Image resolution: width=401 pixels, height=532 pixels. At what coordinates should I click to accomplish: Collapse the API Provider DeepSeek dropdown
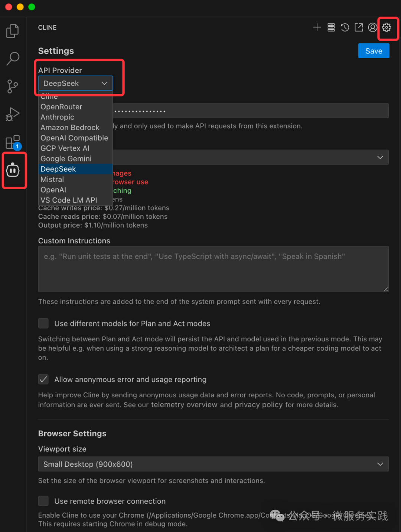coord(75,83)
